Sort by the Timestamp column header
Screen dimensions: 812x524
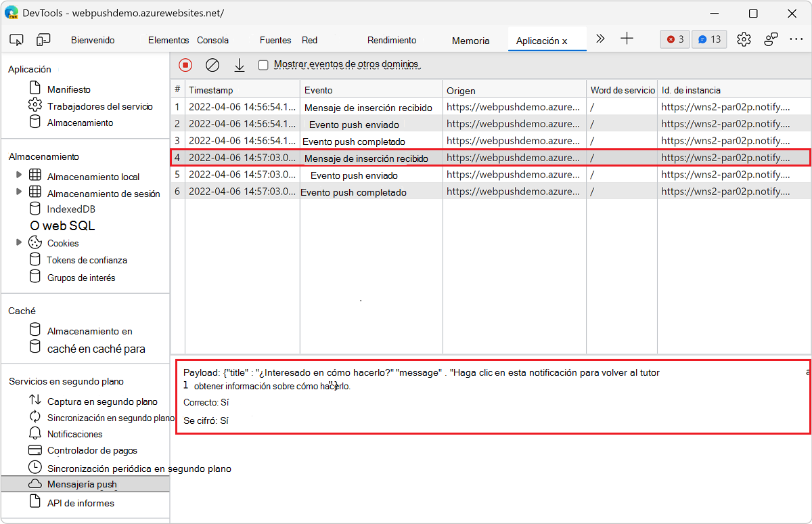(242, 89)
